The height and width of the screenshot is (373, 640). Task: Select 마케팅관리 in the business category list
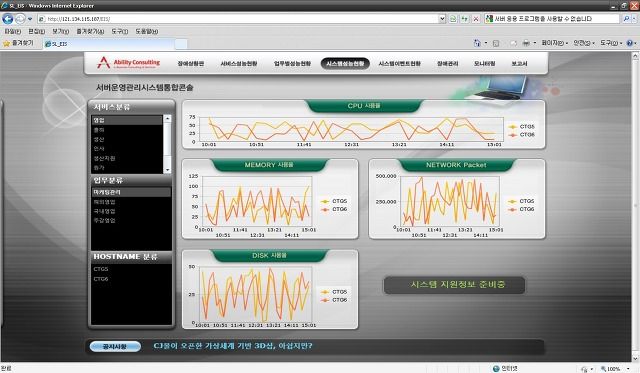[x=131, y=192]
